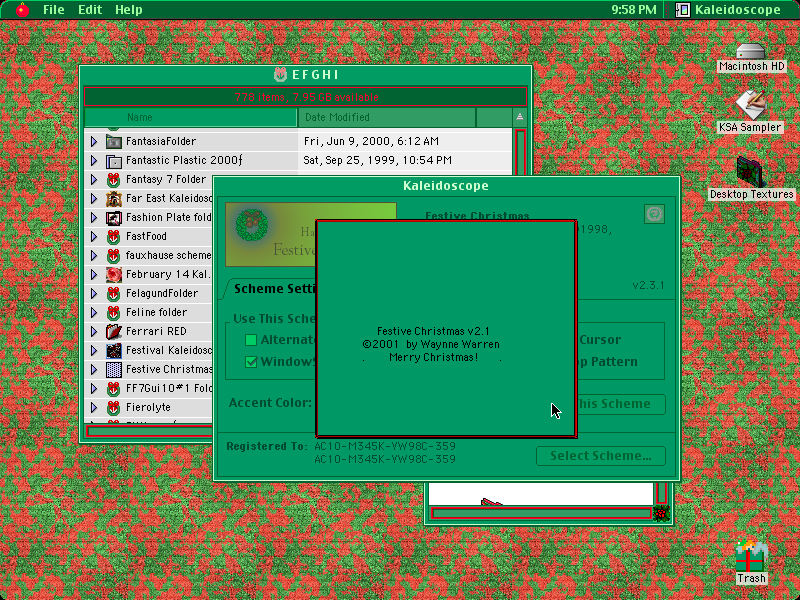
Task: Click the EFGHI window vertical scrollbar
Action: (x=520, y=152)
